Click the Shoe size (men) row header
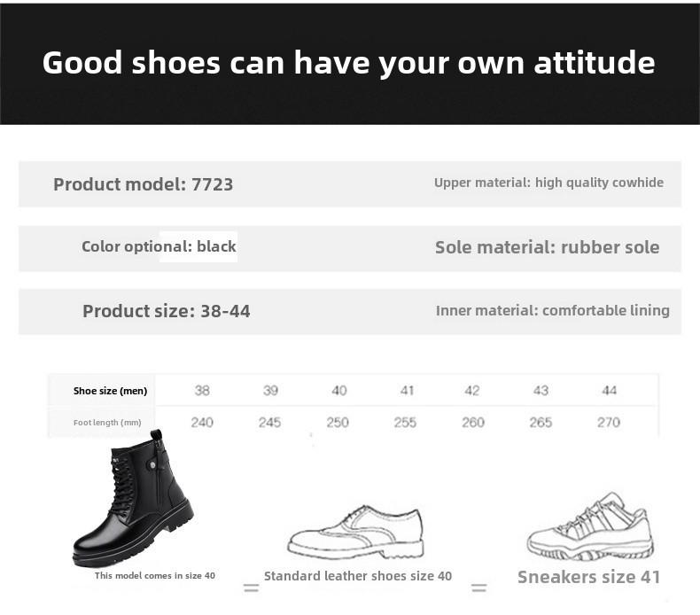700x615 pixels. tap(110, 391)
